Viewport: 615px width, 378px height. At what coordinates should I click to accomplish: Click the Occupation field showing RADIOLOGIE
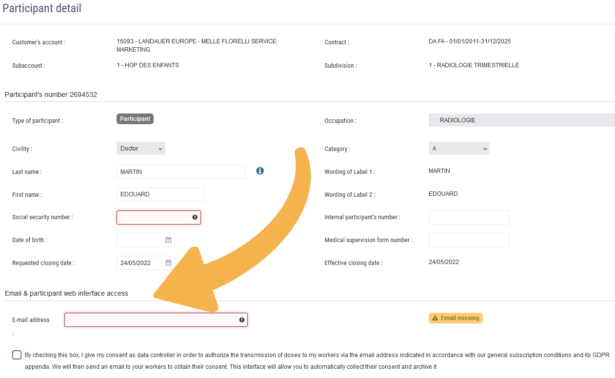coord(522,120)
